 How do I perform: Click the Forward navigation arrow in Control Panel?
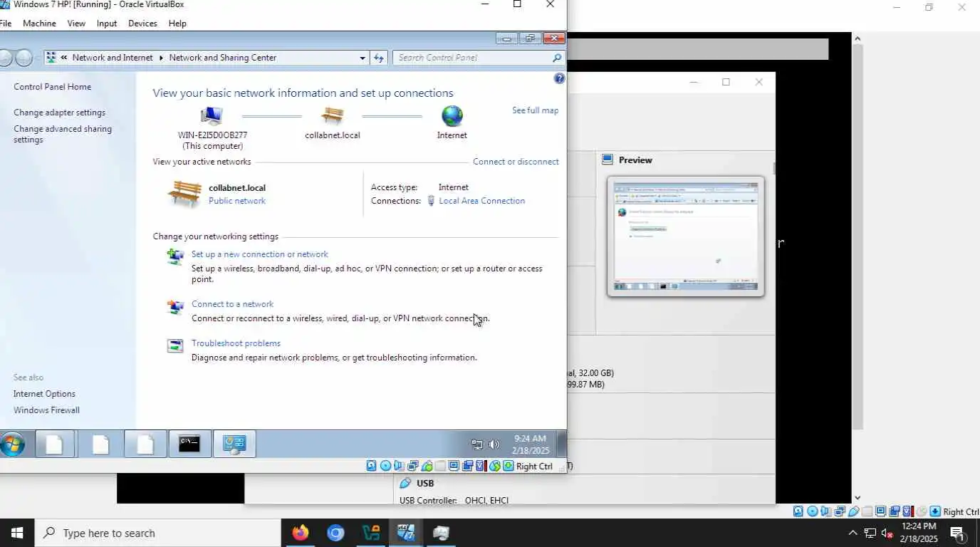pos(24,58)
